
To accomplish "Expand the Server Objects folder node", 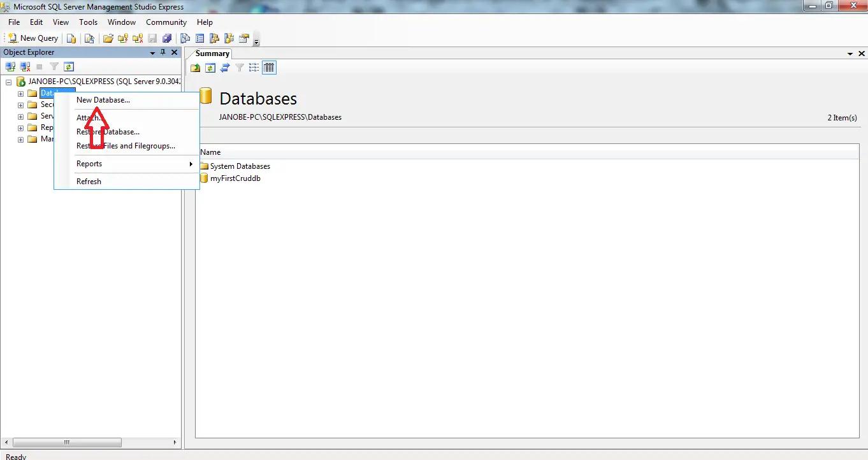I will pyautogui.click(x=20, y=117).
